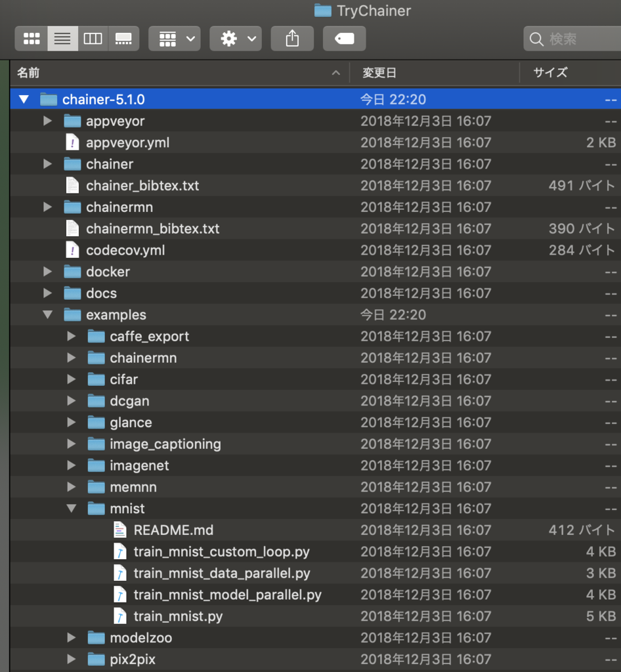The height and width of the screenshot is (672, 621).
Task: Click the pix2pix folder icon
Action: (x=96, y=659)
